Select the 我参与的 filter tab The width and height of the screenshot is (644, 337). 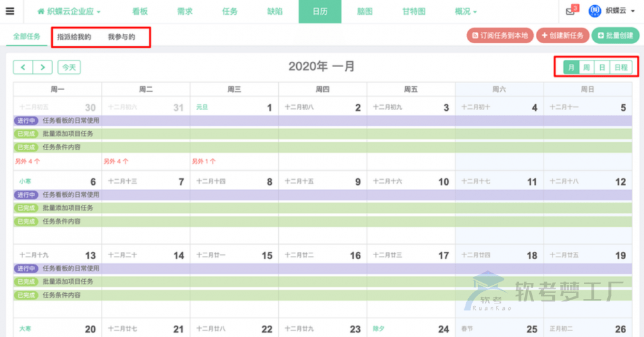click(x=122, y=37)
